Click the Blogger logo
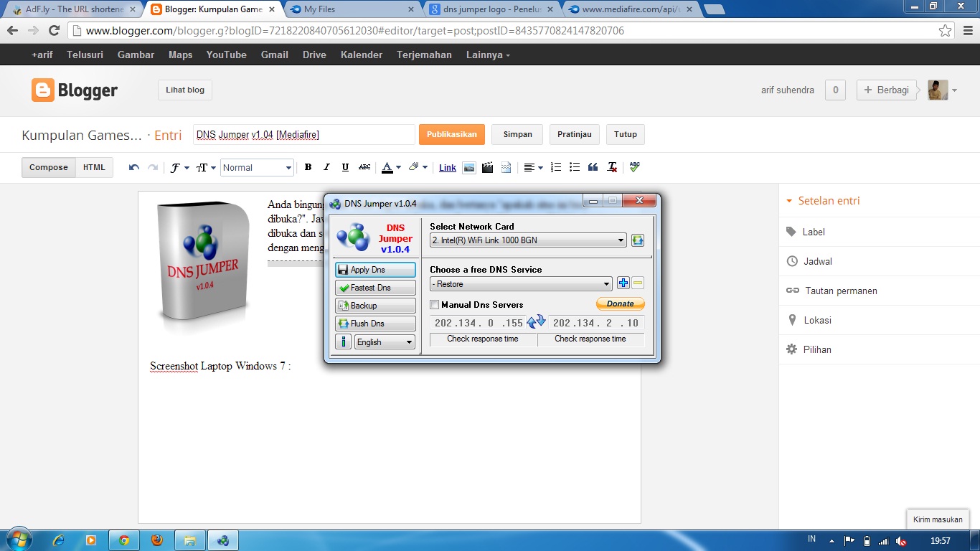This screenshot has width=980, height=551. [x=75, y=90]
